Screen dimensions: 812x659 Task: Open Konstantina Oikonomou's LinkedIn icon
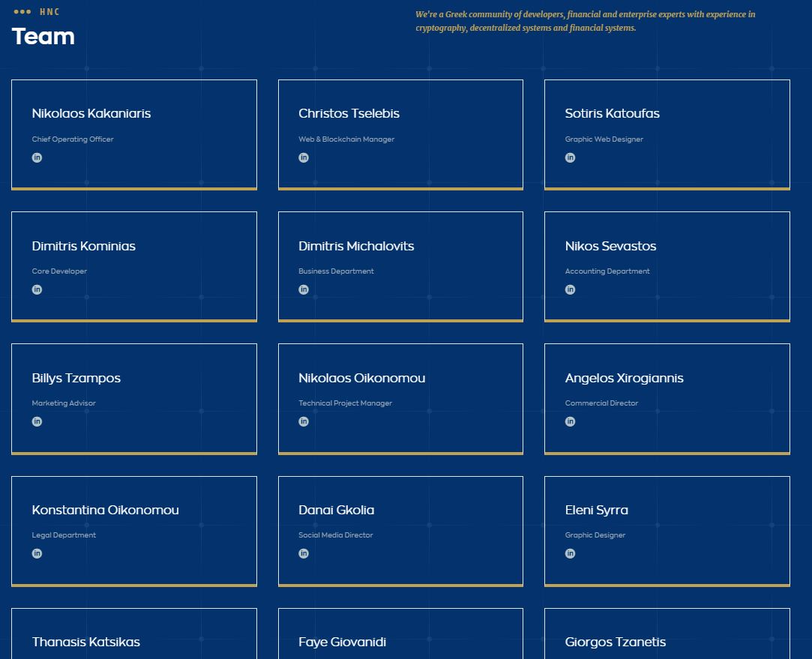coord(37,553)
